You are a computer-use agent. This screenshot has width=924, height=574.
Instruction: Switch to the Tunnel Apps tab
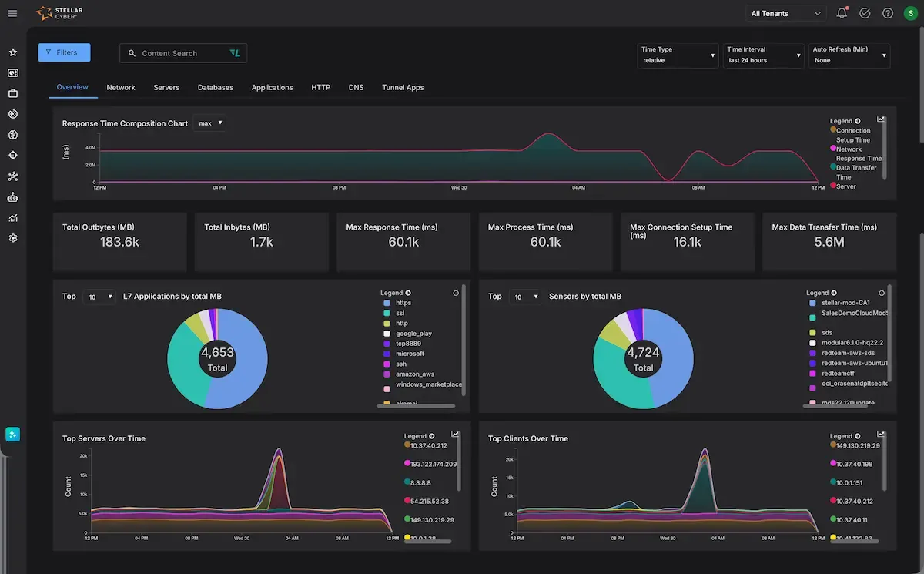coord(403,88)
